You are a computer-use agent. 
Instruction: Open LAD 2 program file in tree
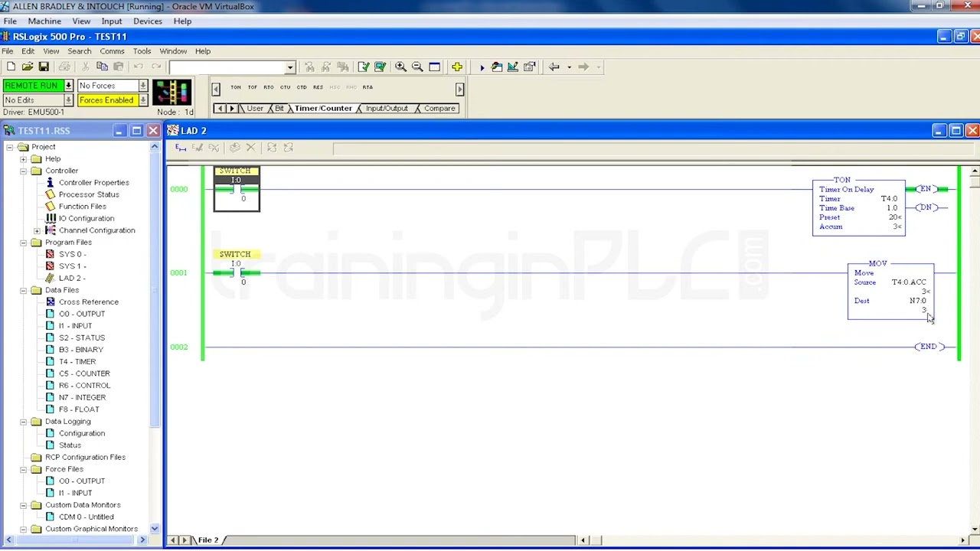point(72,278)
